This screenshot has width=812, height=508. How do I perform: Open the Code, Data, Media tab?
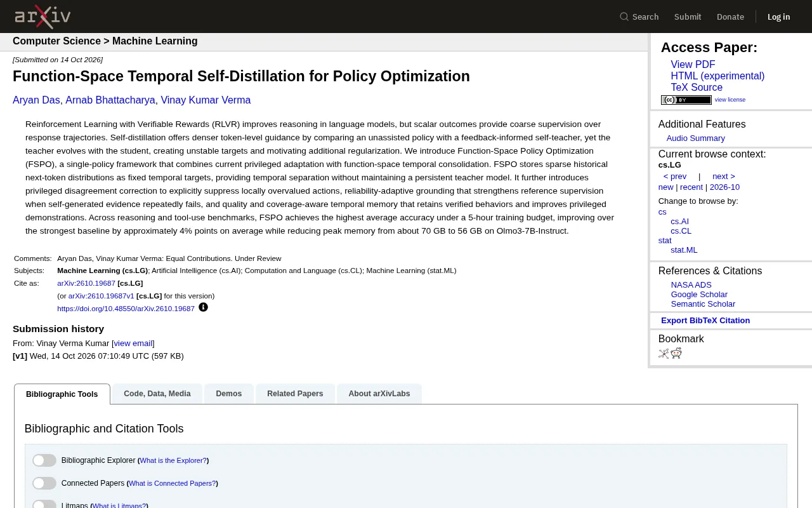pos(157,394)
